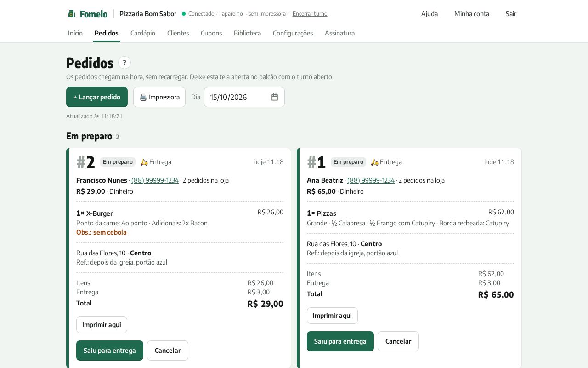Click customer name Francisco Nunes
This screenshot has width=588, height=368.
(x=102, y=180)
